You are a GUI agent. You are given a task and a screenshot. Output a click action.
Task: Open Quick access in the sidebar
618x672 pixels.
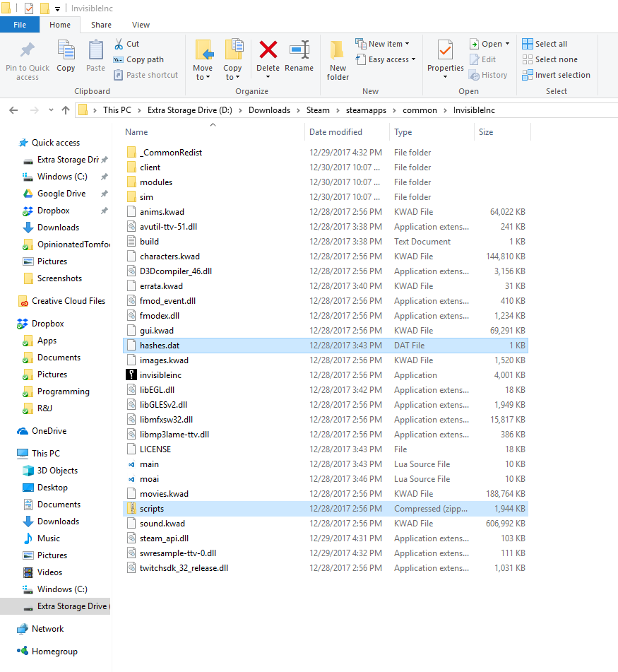point(56,143)
